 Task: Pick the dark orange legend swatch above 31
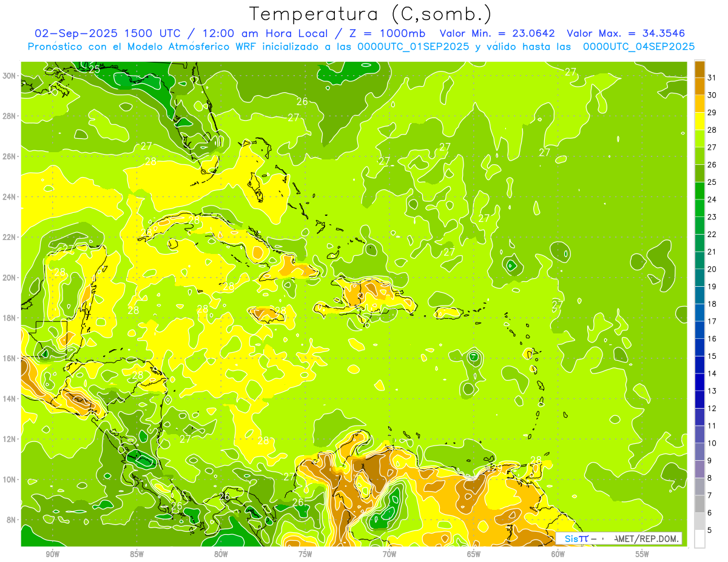coord(699,69)
